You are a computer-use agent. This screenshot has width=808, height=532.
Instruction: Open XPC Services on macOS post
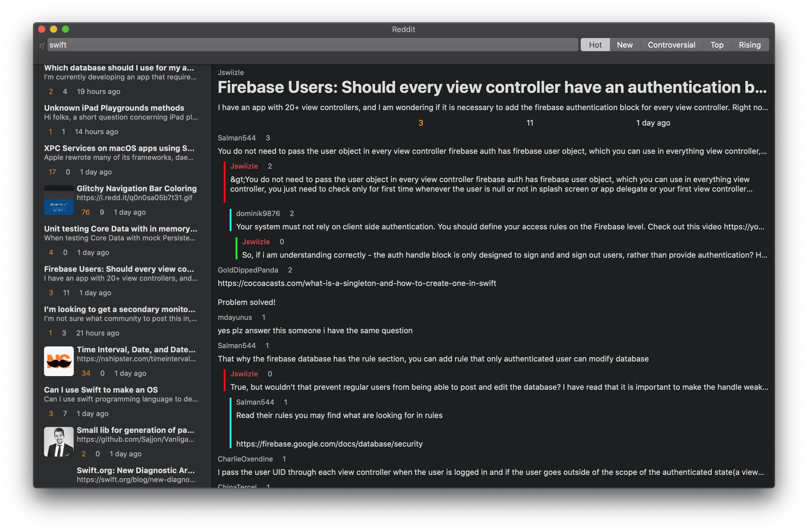tap(119, 148)
